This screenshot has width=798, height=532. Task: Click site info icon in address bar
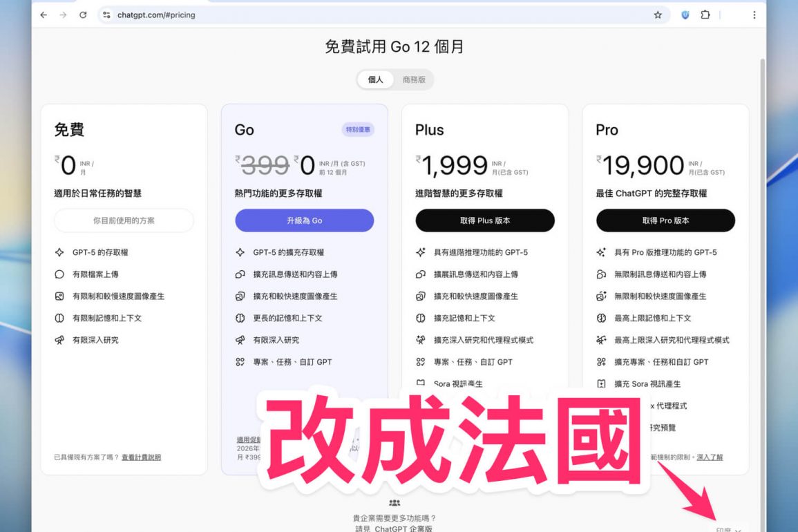(106, 15)
